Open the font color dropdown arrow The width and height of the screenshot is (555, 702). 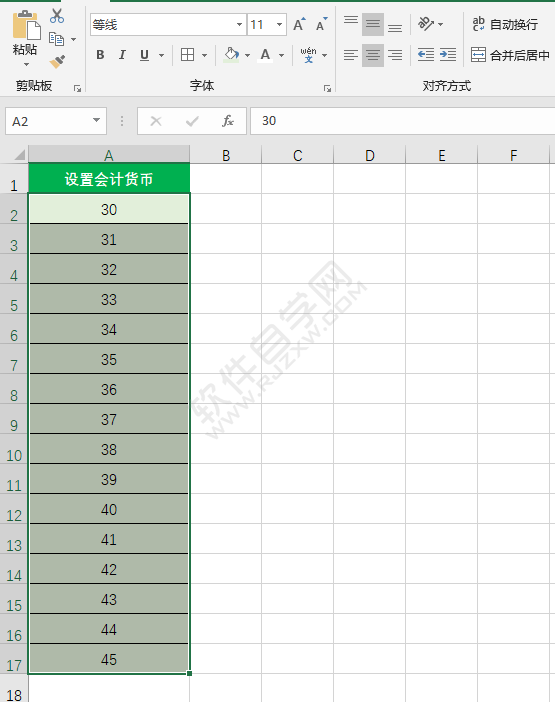[x=282, y=56]
